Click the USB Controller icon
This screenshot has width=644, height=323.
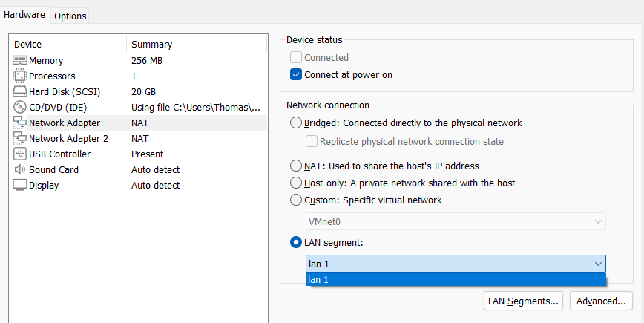pos(20,154)
